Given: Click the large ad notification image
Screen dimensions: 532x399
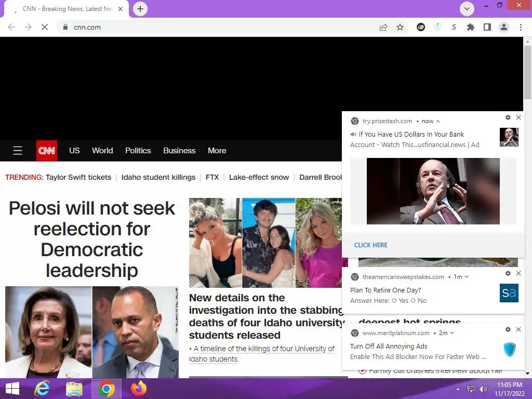Looking at the screenshot, I should (433, 191).
